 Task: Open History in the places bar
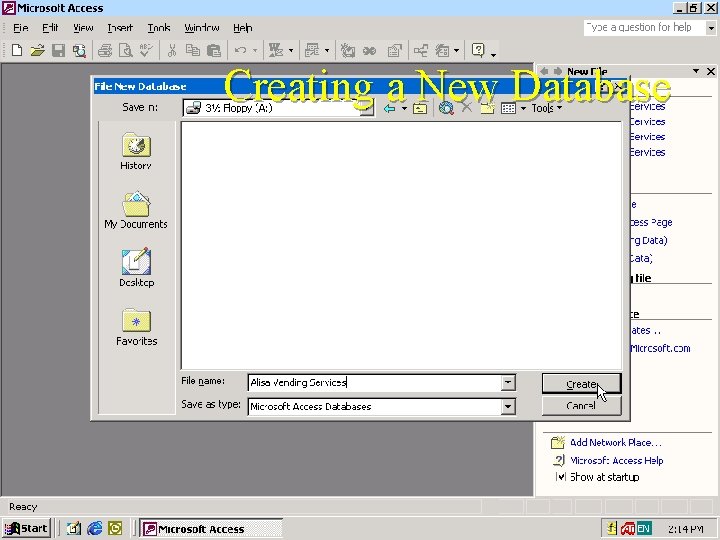pyautogui.click(x=136, y=152)
